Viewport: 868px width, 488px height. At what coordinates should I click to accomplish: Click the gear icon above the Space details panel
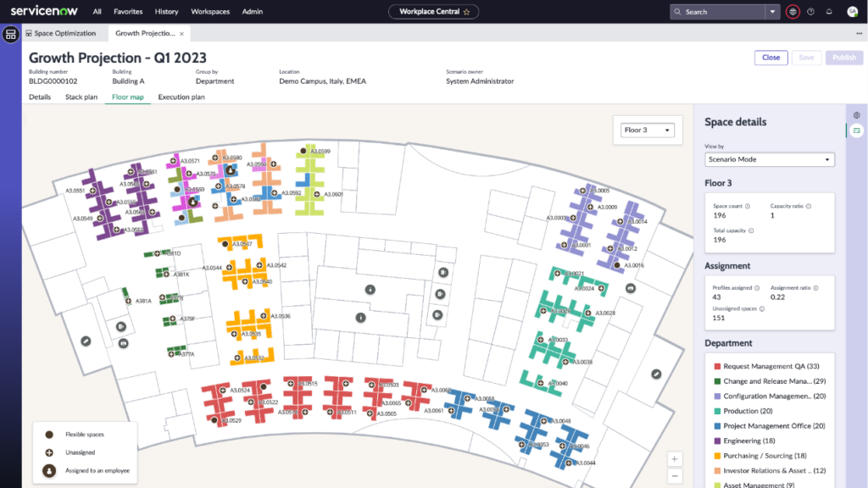[856, 114]
